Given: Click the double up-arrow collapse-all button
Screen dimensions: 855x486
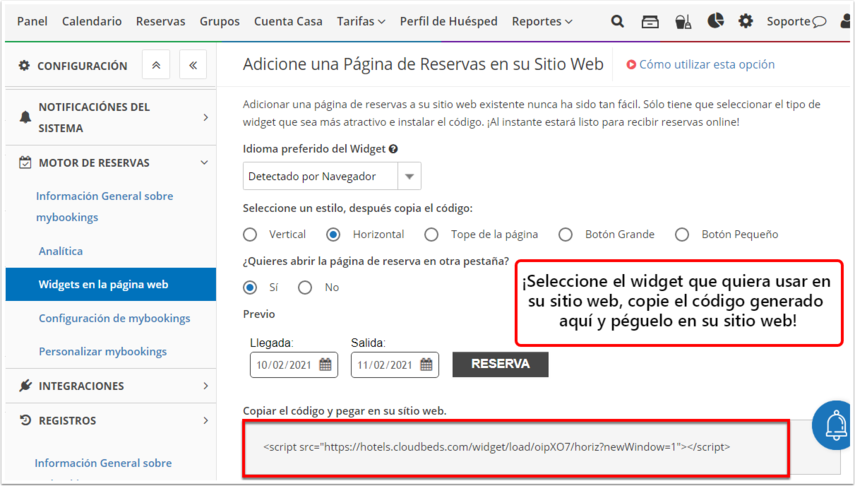Looking at the screenshot, I should tap(156, 65).
